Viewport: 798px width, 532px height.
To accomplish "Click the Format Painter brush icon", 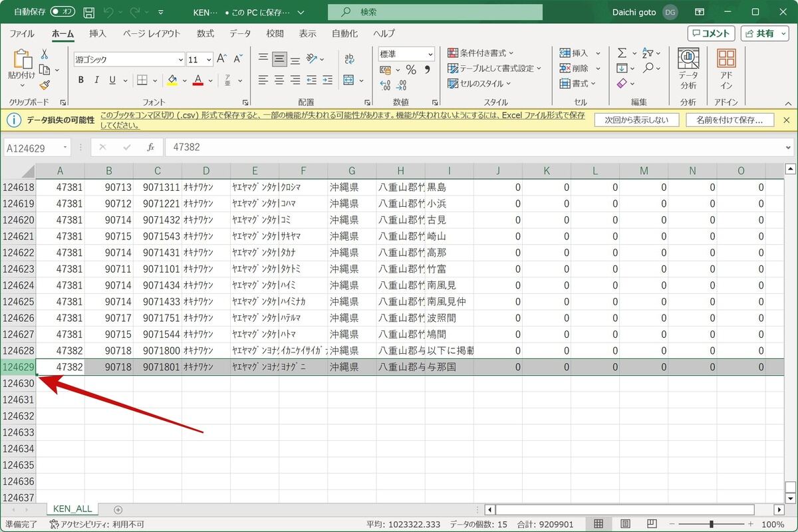I will (45, 85).
